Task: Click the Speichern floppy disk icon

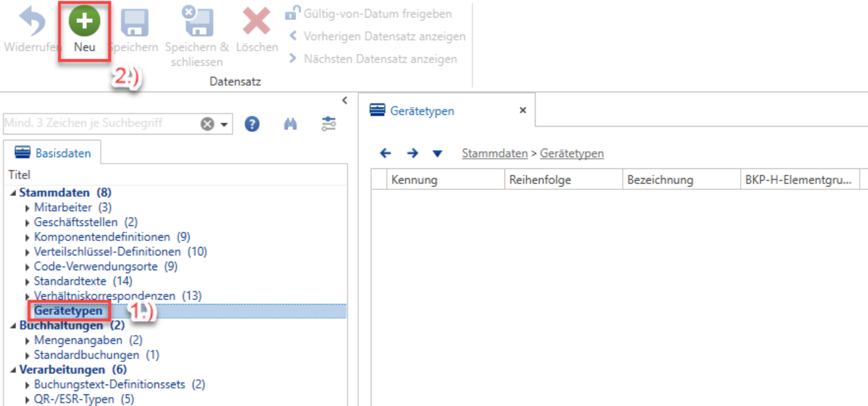Action: pyautogui.click(x=135, y=23)
